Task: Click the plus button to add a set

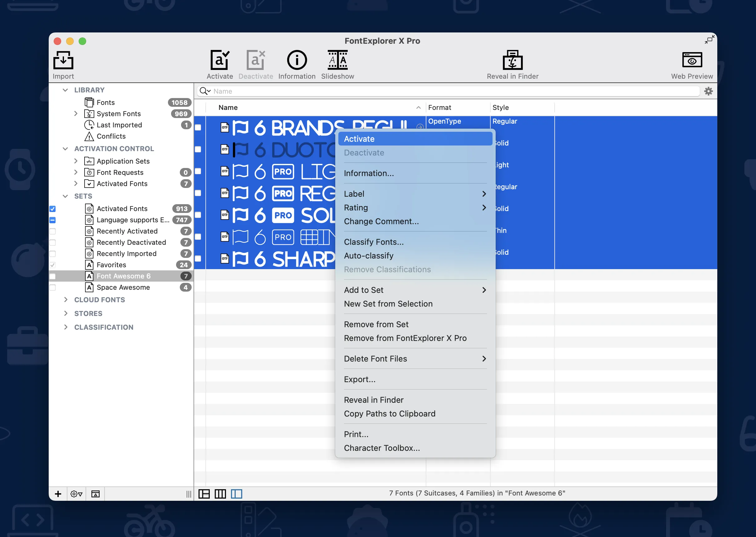Action: click(x=58, y=494)
